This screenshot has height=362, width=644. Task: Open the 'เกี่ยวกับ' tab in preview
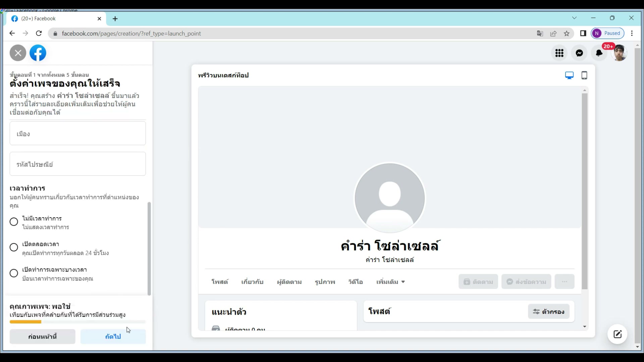tap(252, 282)
